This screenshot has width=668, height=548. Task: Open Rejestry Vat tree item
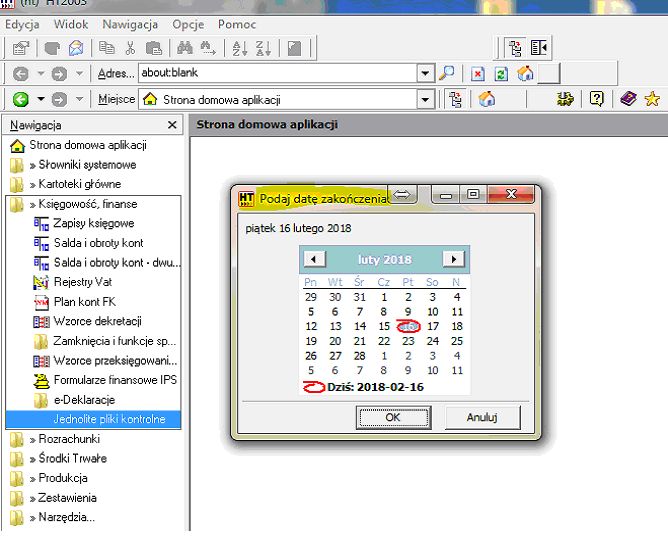[x=72, y=282]
